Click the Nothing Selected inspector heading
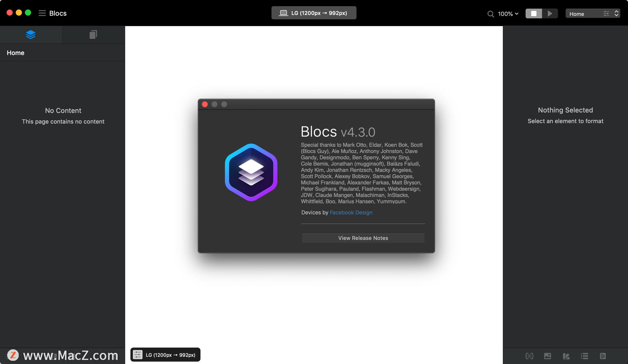Viewport: 628px width, 364px height. pos(565,110)
